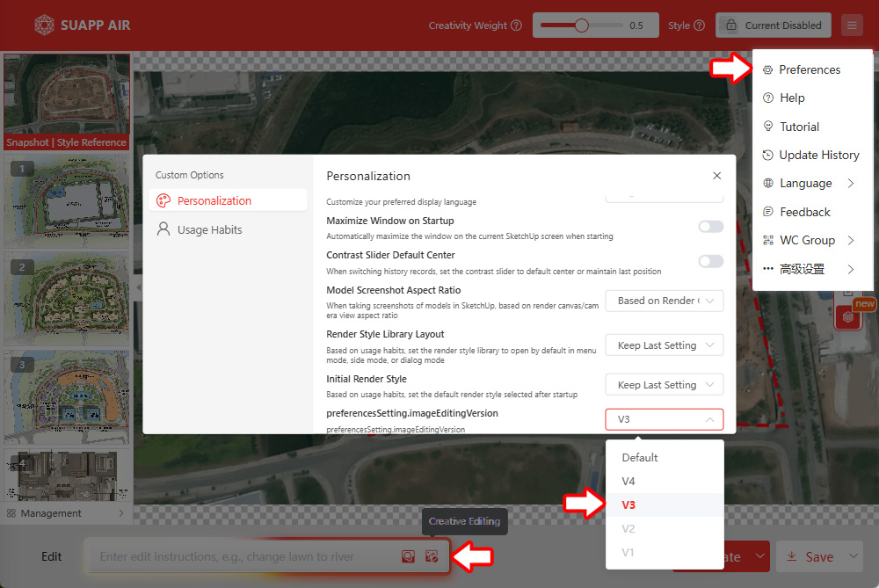
Task: Click the lock icon beside Current Disabled
Action: coord(730,25)
